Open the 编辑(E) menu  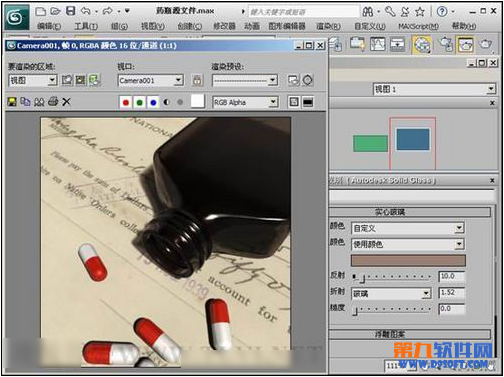pos(49,26)
